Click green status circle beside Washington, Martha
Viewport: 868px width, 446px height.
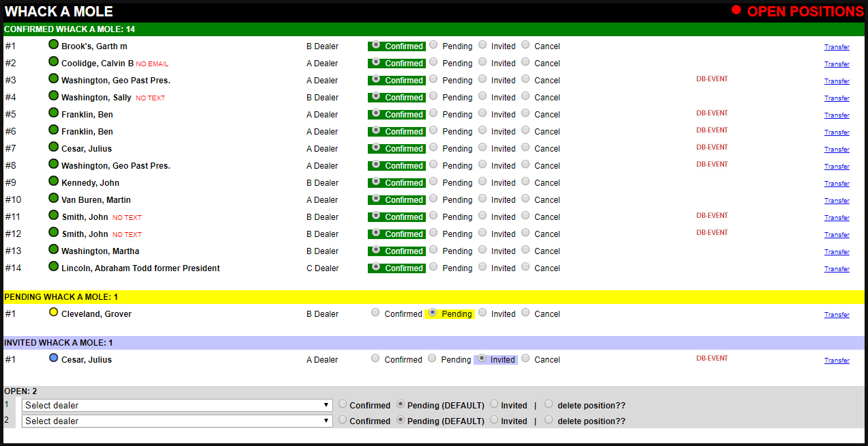coord(54,249)
